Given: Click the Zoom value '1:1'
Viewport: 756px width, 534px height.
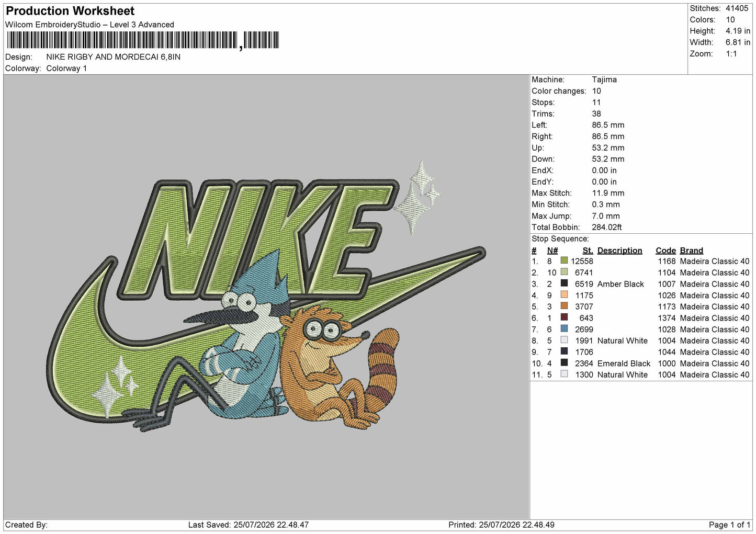Looking at the screenshot, I should 731,54.
